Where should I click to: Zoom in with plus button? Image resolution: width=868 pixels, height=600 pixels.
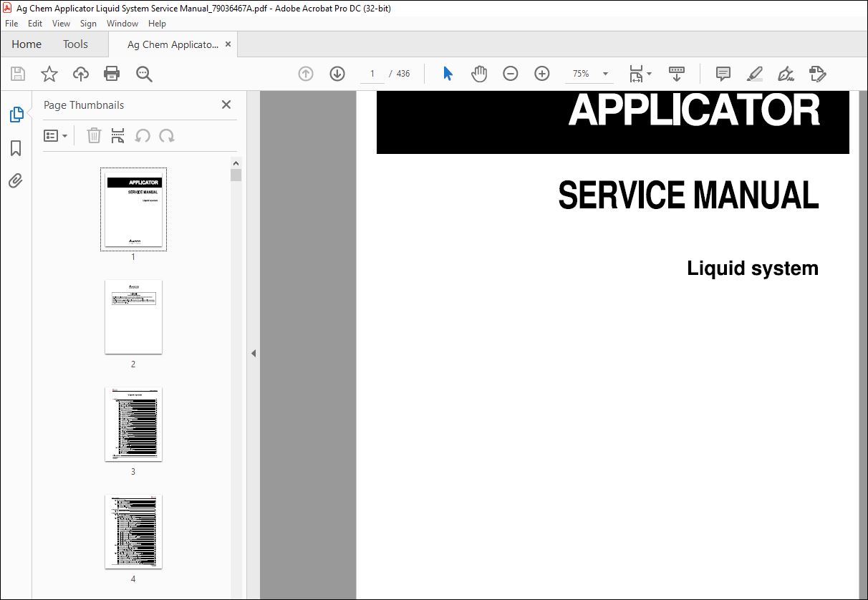[542, 74]
